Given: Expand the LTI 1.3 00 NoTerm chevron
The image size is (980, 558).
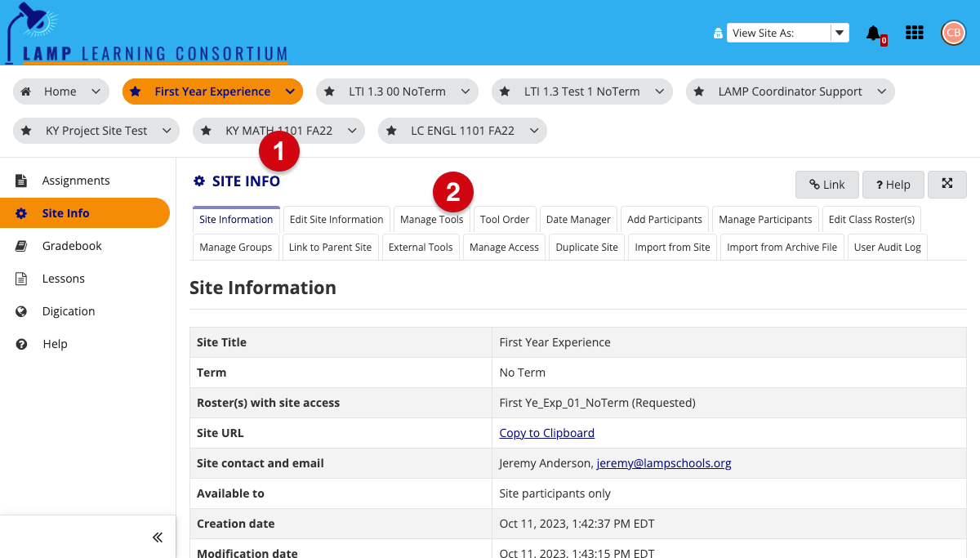Looking at the screenshot, I should pos(465,92).
